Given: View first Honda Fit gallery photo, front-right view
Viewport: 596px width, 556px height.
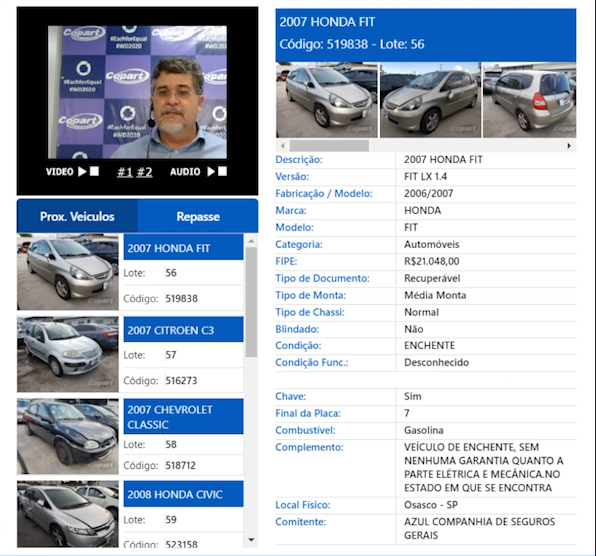Looking at the screenshot, I should click(327, 100).
